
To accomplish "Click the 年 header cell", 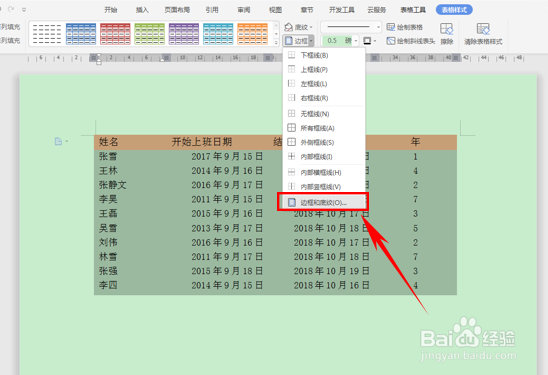I will point(415,142).
